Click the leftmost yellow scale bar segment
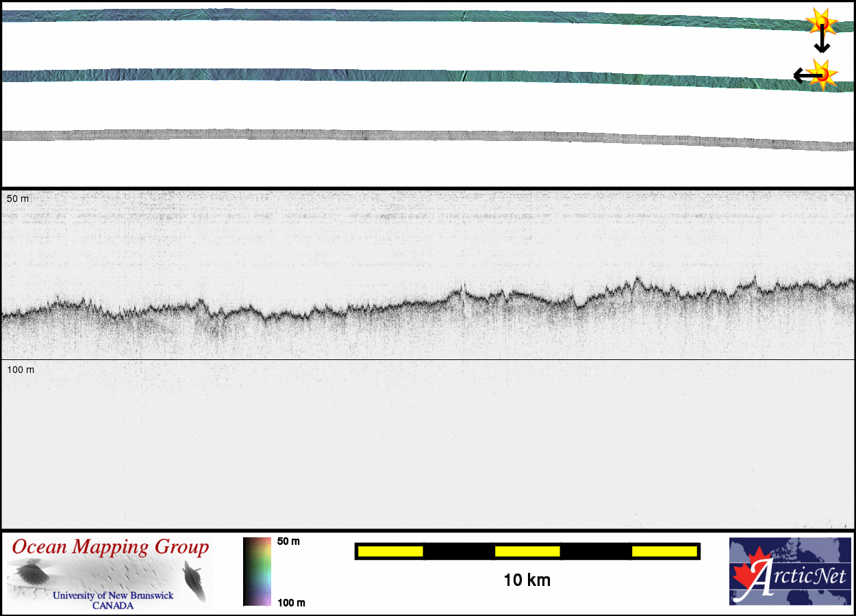This screenshot has width=856, height=616. [x=390, y=551]
